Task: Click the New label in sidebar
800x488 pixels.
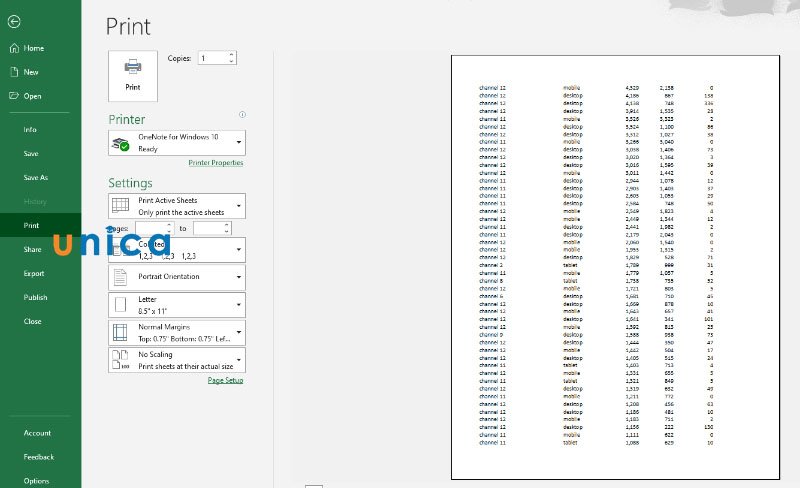Action: pyautogui.click(x=31, y=72)
